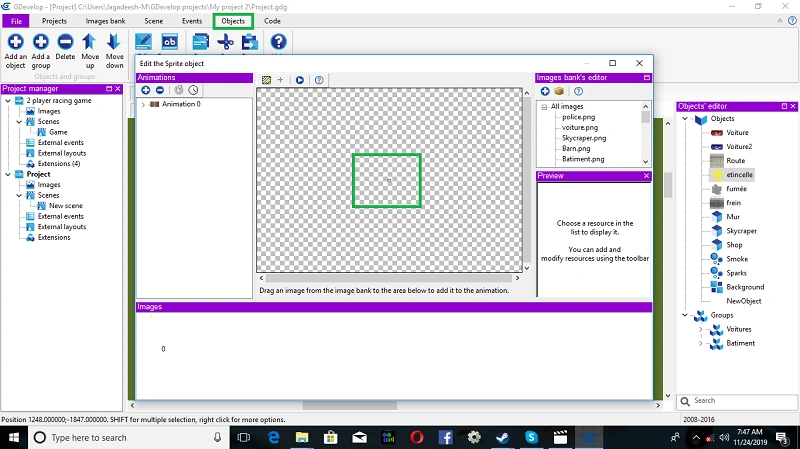The image size is (800, 449).
Task: Add image in Images bank's editor toolbar
Action: pos(545,91)
